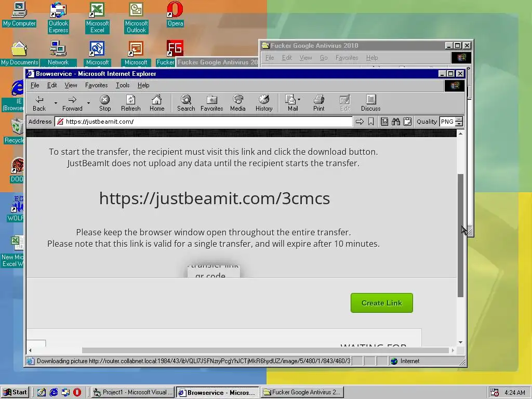Viewport: 532px width, 399px height.
Task: Select the Network desktop icon
Action: pyautogui.click(x=58, y=54)
